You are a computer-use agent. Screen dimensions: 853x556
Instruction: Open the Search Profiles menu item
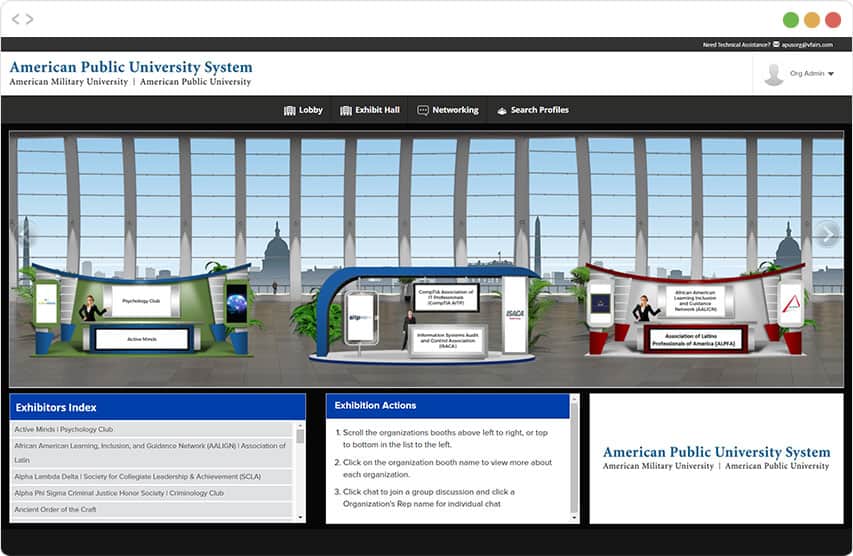(x=533, y=110)
